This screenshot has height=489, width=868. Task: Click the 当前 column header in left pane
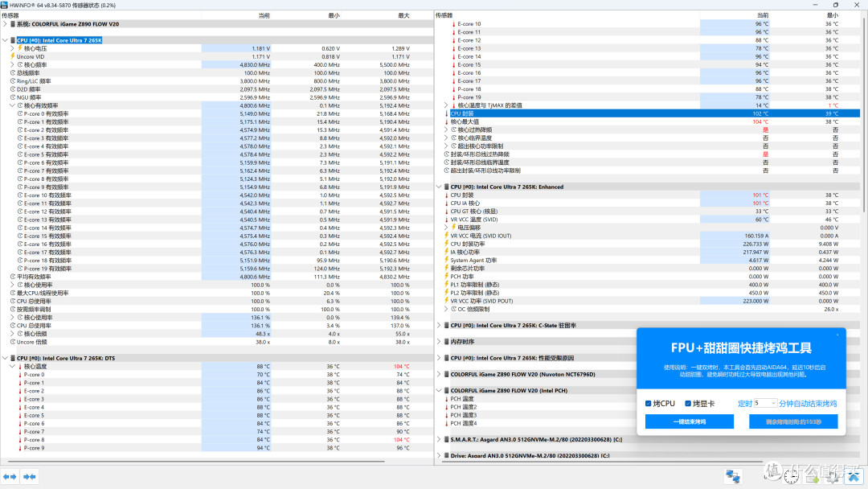click(x=264, y=15)
